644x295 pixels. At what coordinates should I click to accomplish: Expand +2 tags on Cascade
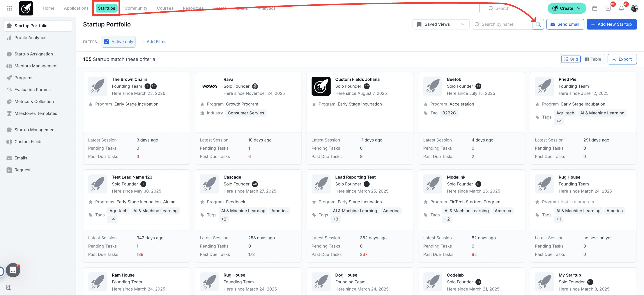(x=224, y=219)
